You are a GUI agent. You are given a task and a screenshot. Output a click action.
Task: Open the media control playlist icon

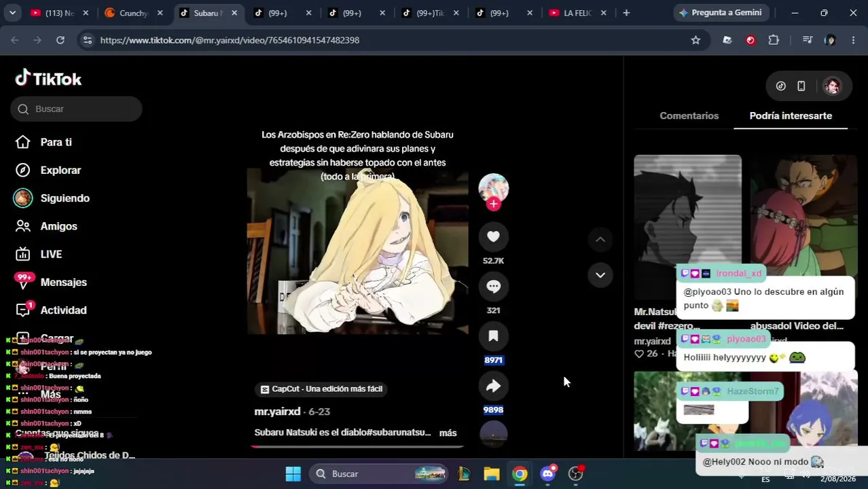pos(807,40)
